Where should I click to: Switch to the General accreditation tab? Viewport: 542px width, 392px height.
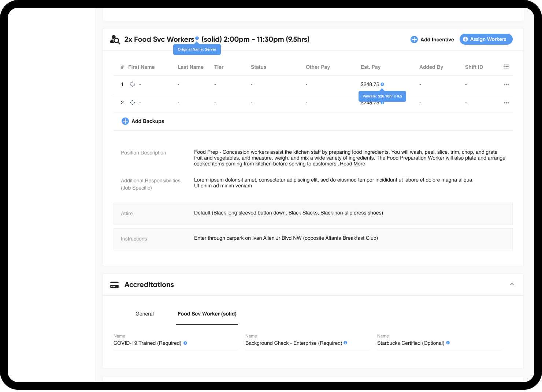point(145,314)
